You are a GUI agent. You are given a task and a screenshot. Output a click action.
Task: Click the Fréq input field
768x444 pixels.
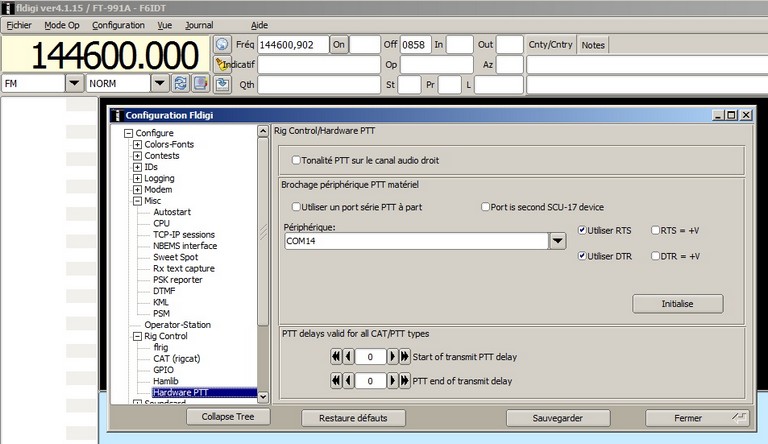coord(293,45)
